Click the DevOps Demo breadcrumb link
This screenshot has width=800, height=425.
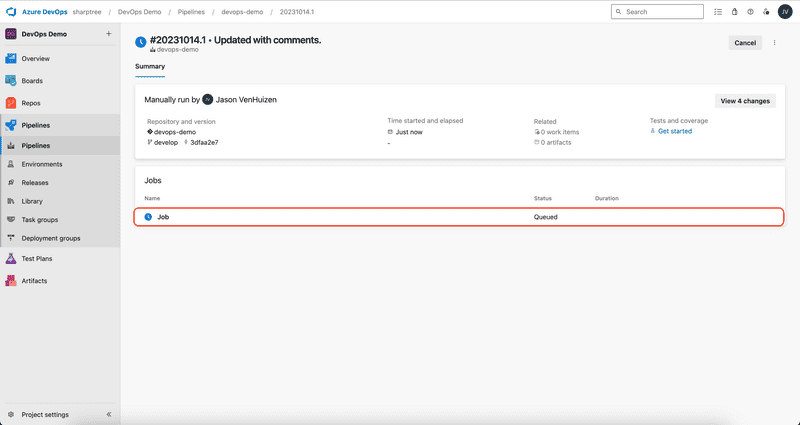click(x=139, y=12)
